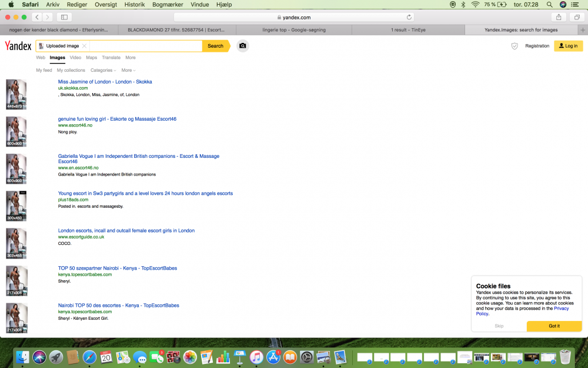The width and height of the screenshot is (588, 368).
Task: Switch to the Web search tab
Action: (x=41, y=58)
